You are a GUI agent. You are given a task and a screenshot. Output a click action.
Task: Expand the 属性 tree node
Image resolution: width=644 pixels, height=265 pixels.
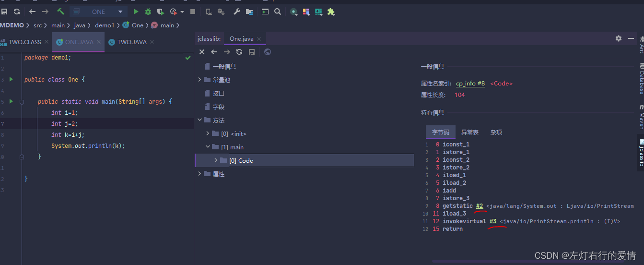(200, 174)
